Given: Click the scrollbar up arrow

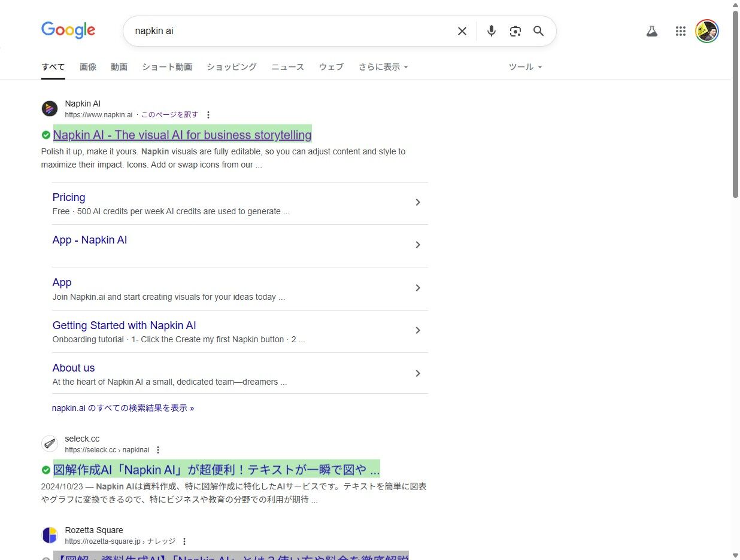Looking at the screenshot, I should click(x=735, y=5).
